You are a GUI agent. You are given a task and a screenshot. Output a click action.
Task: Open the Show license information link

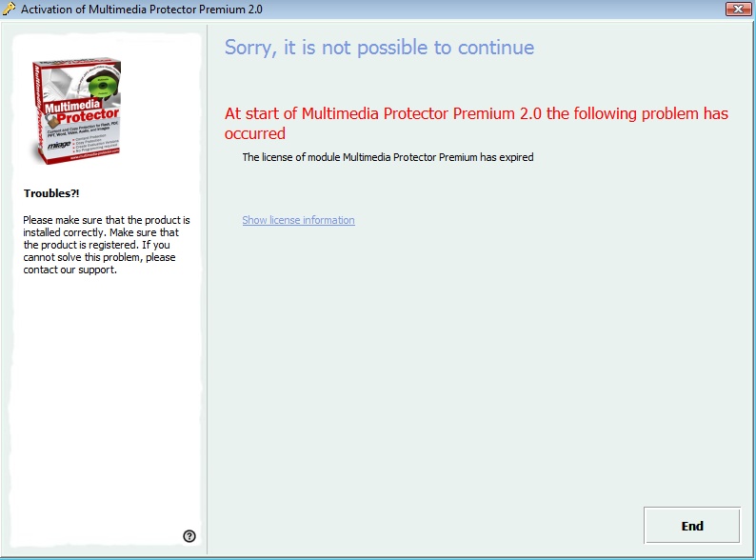click(298, 220)
